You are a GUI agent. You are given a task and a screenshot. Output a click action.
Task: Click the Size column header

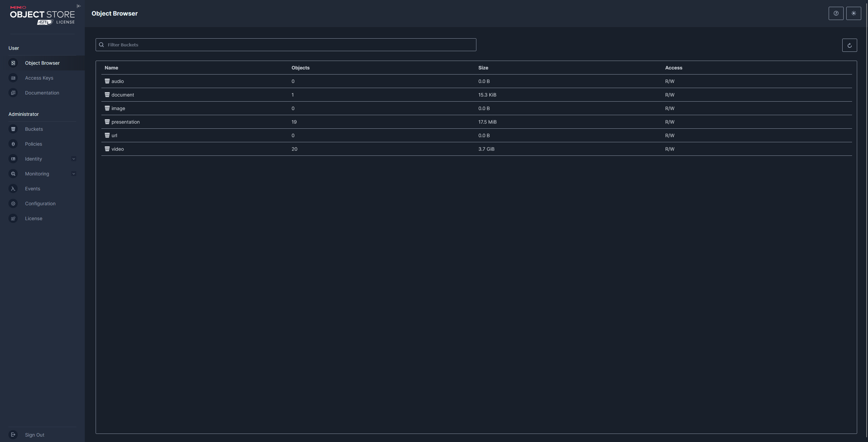coord(483,68)
